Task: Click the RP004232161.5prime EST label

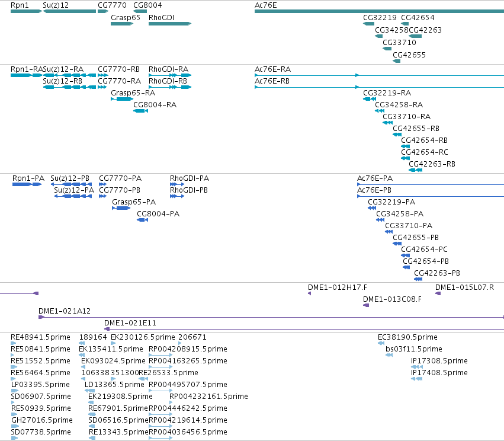Action: coord(208,397)
